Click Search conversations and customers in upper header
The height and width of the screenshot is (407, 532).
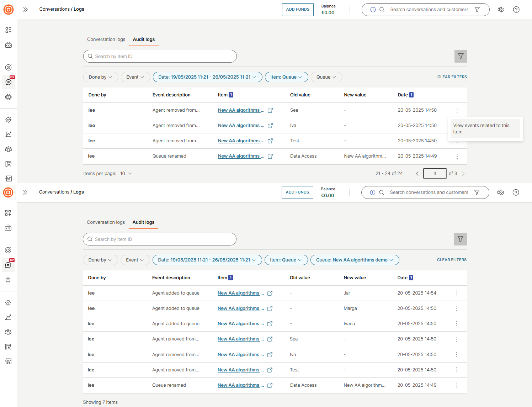point(429,10)
